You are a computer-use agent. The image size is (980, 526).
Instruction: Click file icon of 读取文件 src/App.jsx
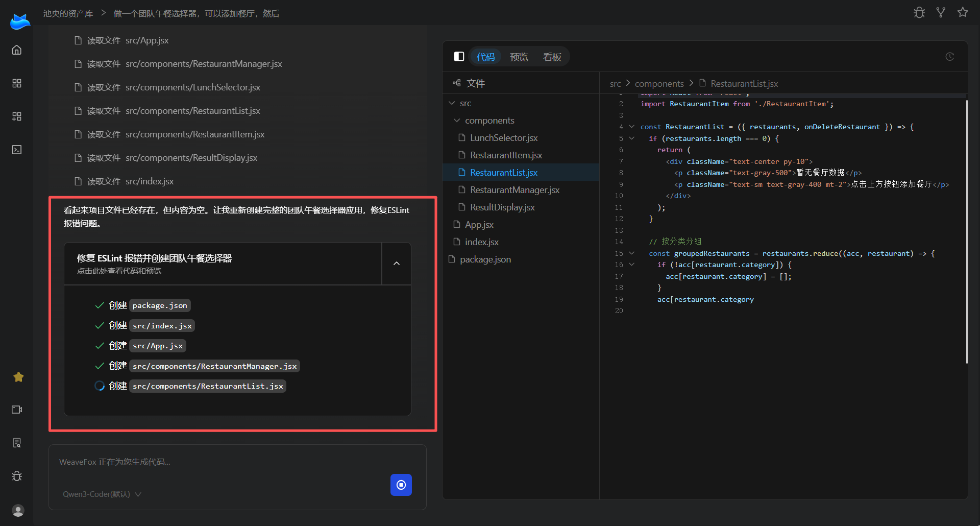[x=78, y=40]
